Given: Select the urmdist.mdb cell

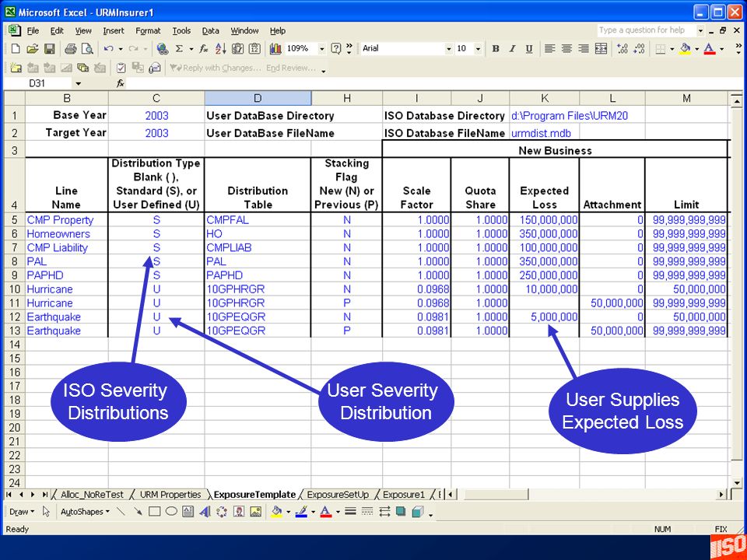Looking at the screenshot, I should (545, 133).
